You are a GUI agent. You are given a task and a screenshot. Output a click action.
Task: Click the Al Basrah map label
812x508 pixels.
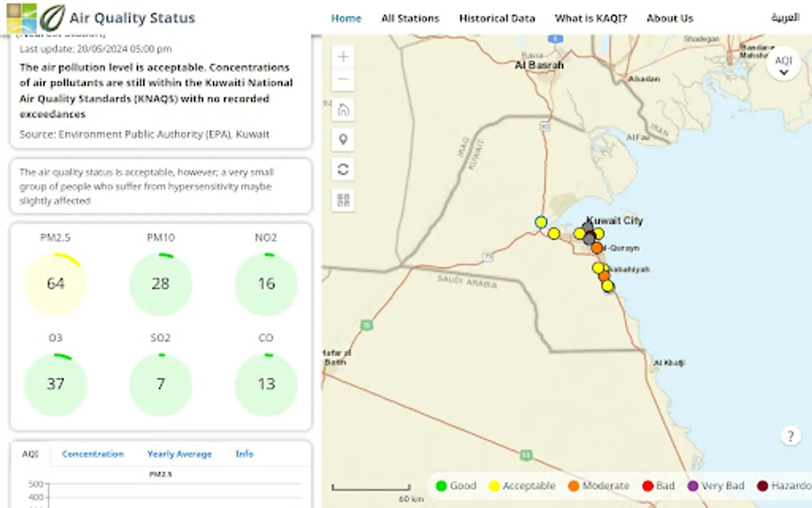click(x=539, y=65)
